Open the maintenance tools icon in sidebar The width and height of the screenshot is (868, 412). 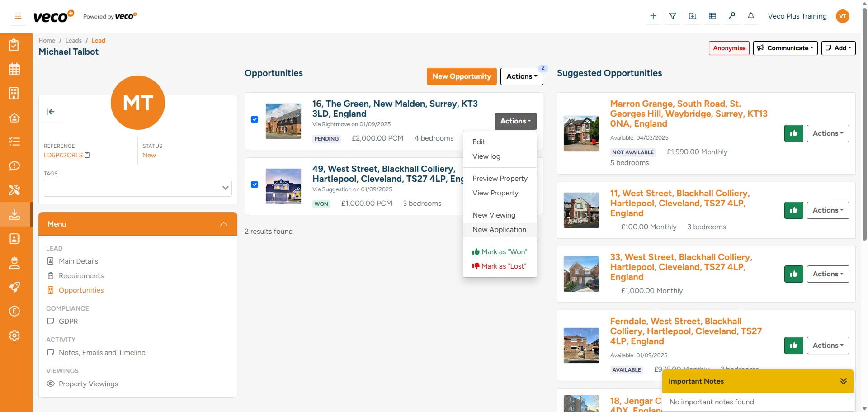(14, 190)
